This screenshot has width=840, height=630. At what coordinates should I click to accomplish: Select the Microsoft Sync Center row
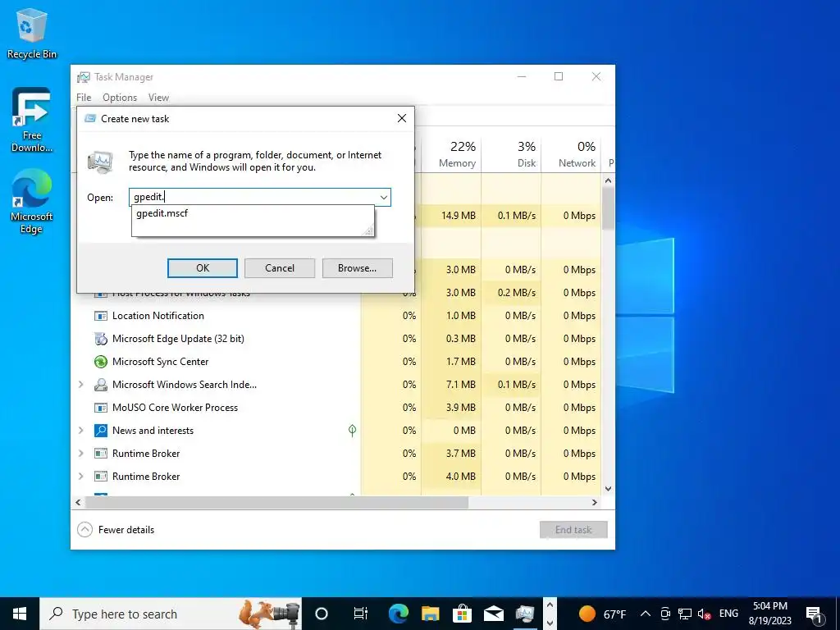(x=336, y=362)
